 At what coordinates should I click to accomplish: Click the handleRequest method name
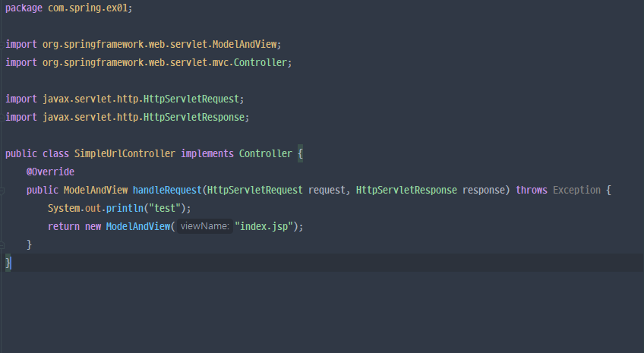167,190
